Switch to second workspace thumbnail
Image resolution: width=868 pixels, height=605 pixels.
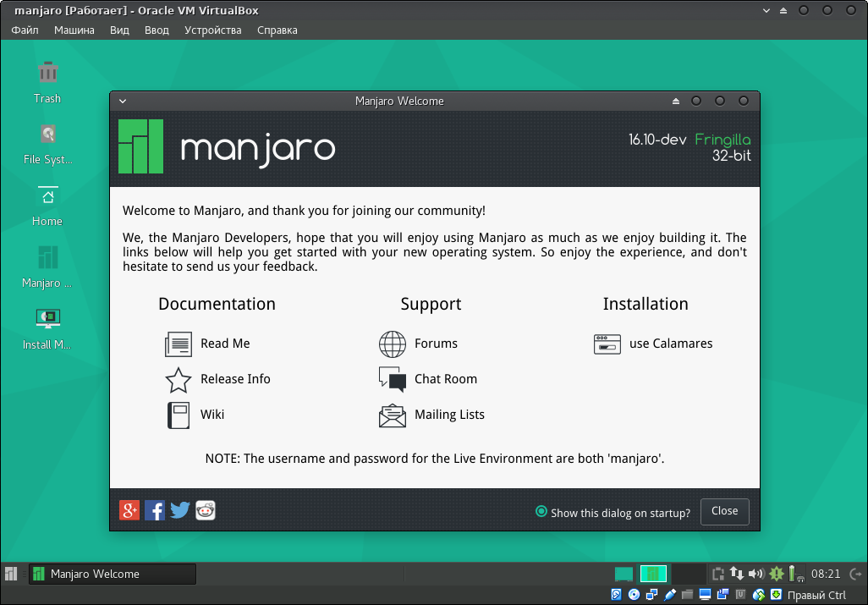coord(654,574)
